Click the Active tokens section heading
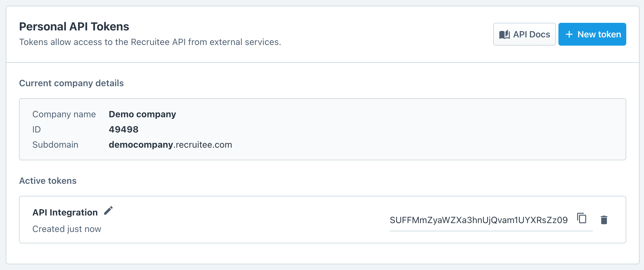 pos(48,181)
